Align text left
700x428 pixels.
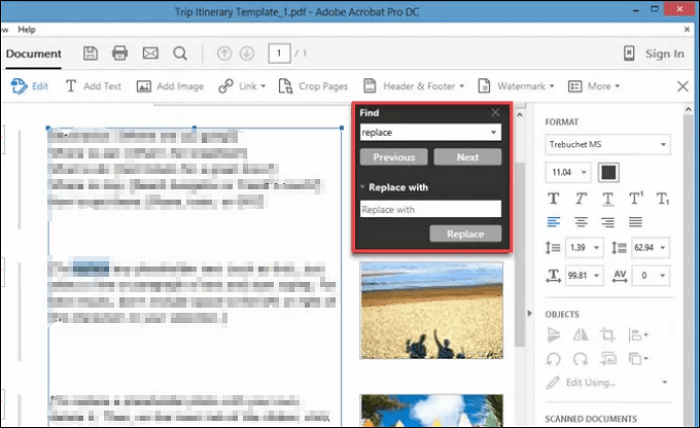pyautogui.click(x=554, y=222)
